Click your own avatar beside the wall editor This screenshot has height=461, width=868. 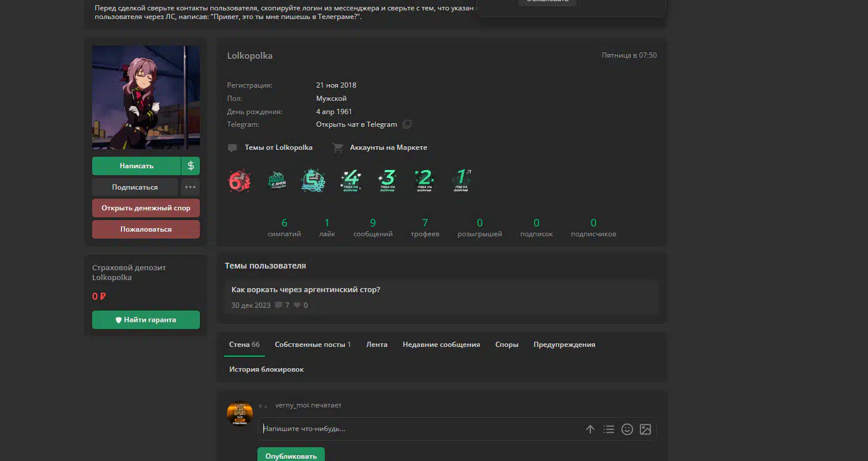[x=240, y=413]
